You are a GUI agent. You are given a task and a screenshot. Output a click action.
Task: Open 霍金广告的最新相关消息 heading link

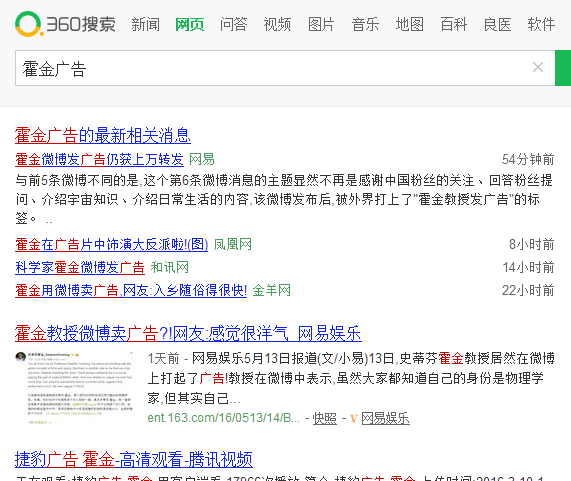click(103, 135)
